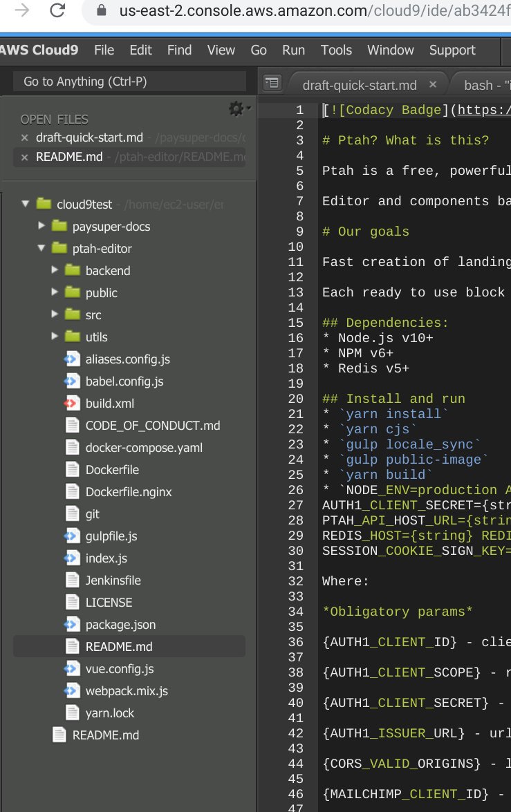Open the git file in tree
Screen dimensions: 511x812
[92, 514]
